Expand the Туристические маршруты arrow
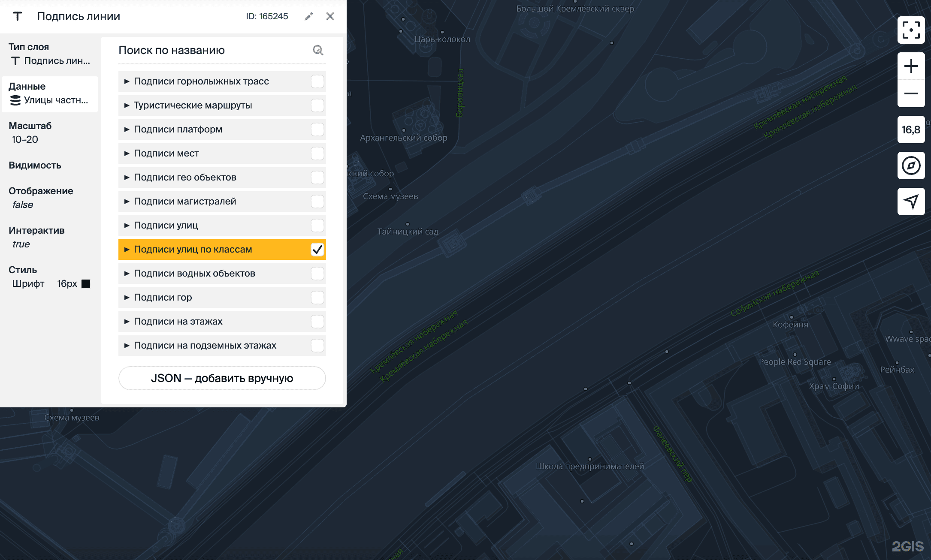Image resolution: width=931 pixels, height=560 pixels. click(127, 105)
